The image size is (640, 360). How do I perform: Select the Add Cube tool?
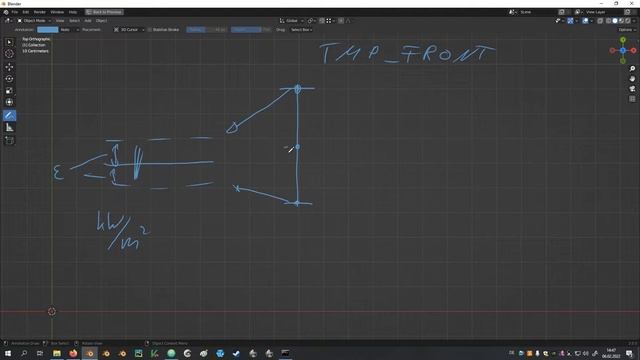pos(9,140)
